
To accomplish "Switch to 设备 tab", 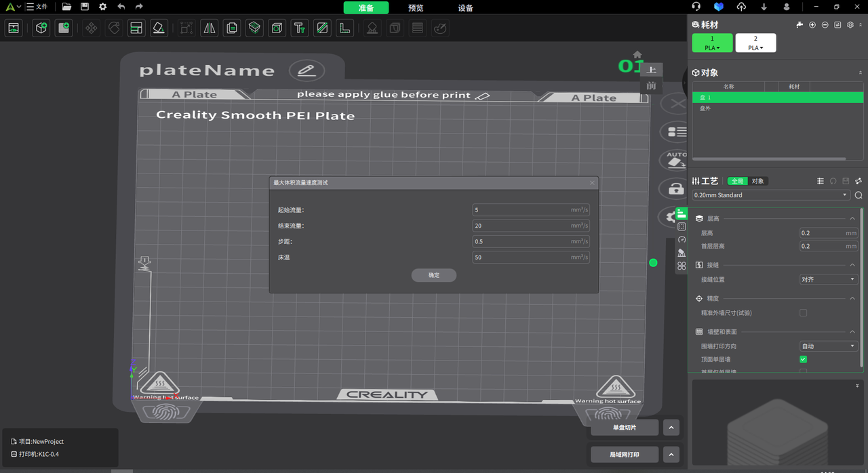I will 466,7.
